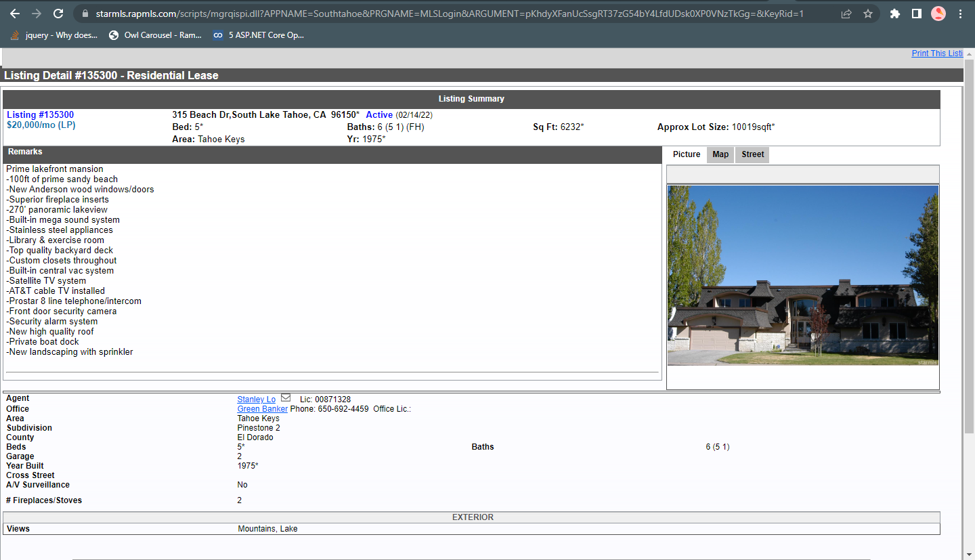The height and width of the screenshot is (560, 975).
Task: Select the Picture tab
Action: [687, 154]
